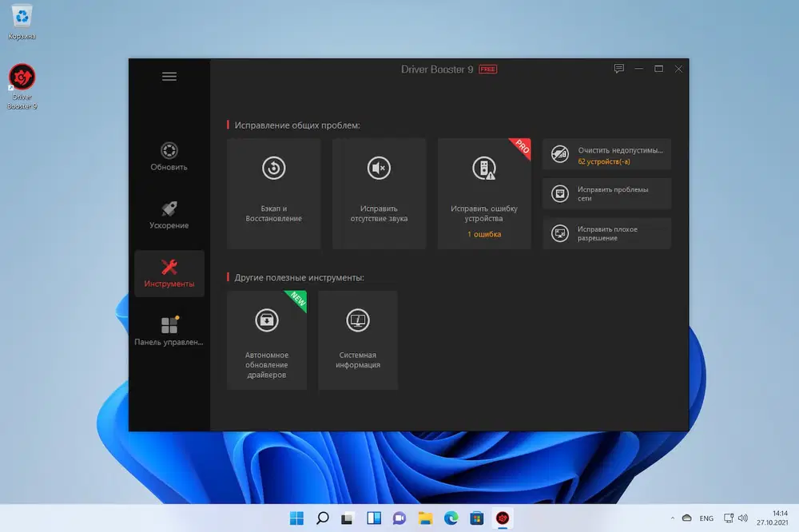
Task: Expand hidden system tray icons
Action: 673,518
